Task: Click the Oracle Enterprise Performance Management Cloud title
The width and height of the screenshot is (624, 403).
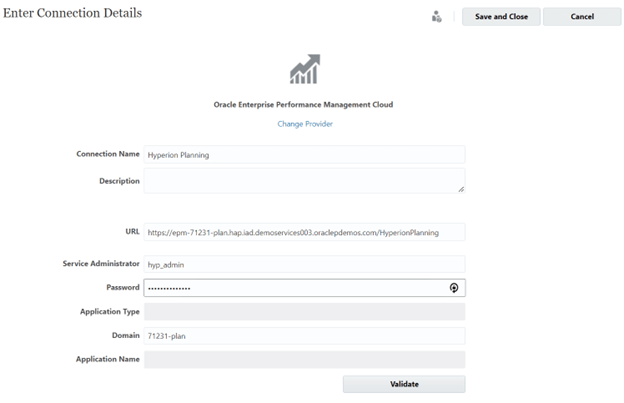Action: coord(303,105)
